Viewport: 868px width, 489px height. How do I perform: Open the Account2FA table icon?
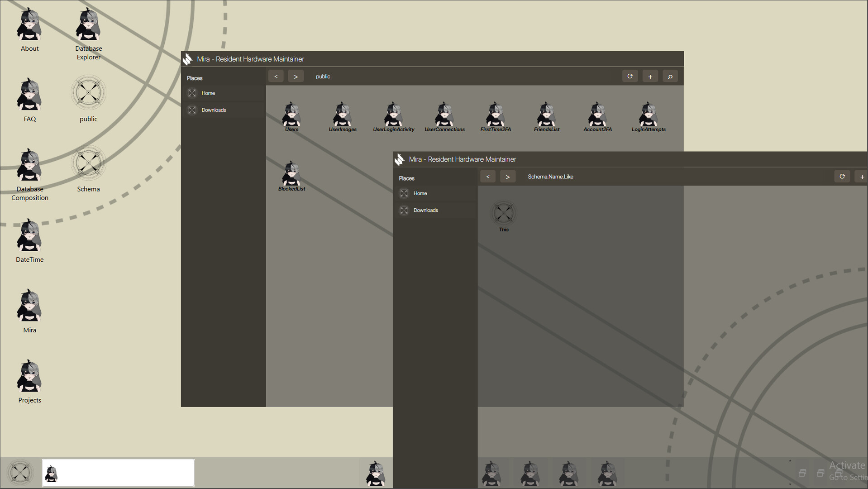point(597,115)
